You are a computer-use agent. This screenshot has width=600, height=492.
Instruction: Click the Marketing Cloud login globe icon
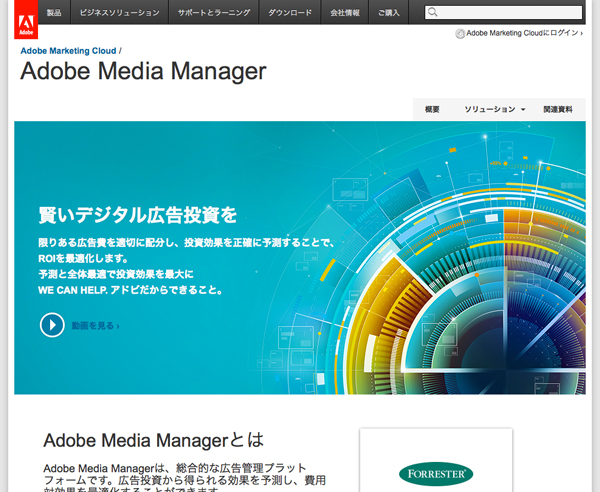(460, 33)
